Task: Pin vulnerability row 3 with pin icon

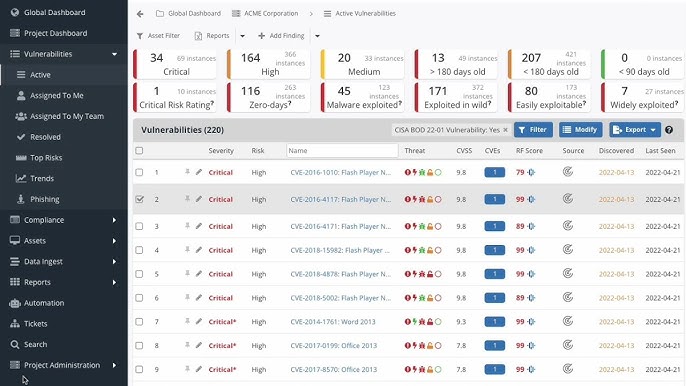Action: [x=187, y=226]
